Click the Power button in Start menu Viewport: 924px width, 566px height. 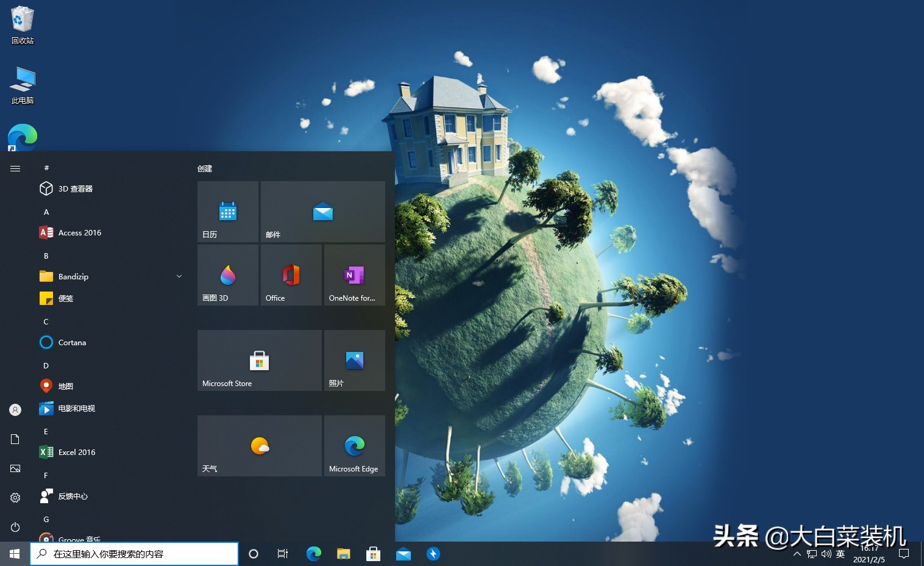[x=15, y=527]
